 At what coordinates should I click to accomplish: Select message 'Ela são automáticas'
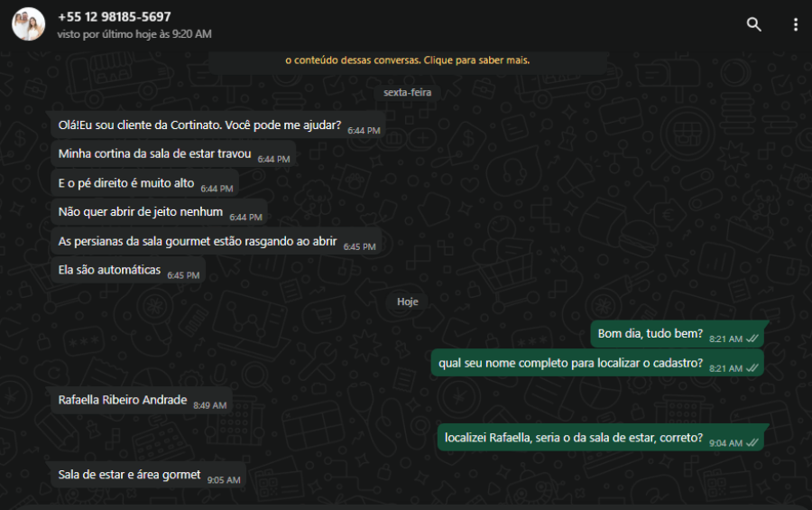pos(128,270)
